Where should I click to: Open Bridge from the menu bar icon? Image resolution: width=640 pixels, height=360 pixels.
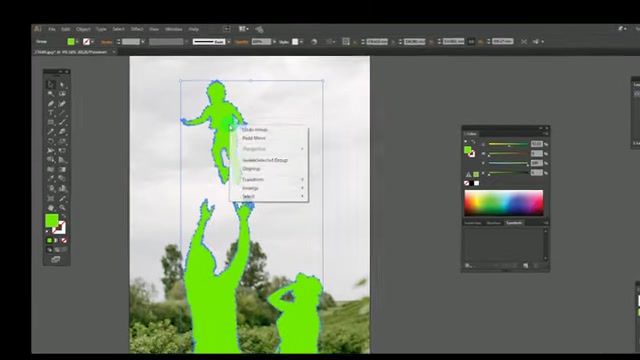click(x=227, y=29)
